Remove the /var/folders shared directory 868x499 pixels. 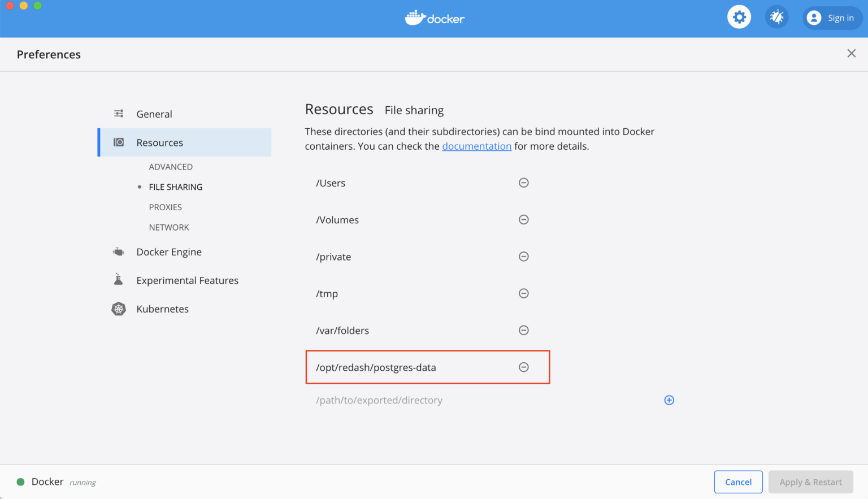pos(523,330)
